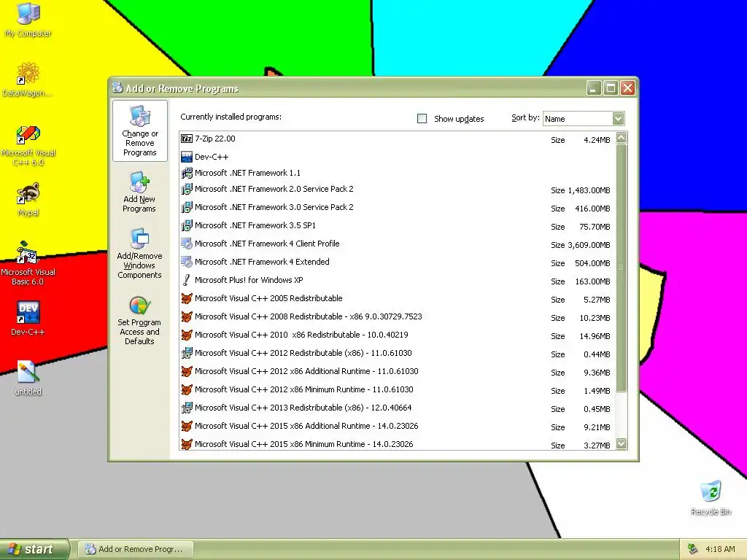This screenshot has width=747, height=560.
Task: Open Set Program Access and Defaults
Action: pyautogui.click(x=139, y=320)
